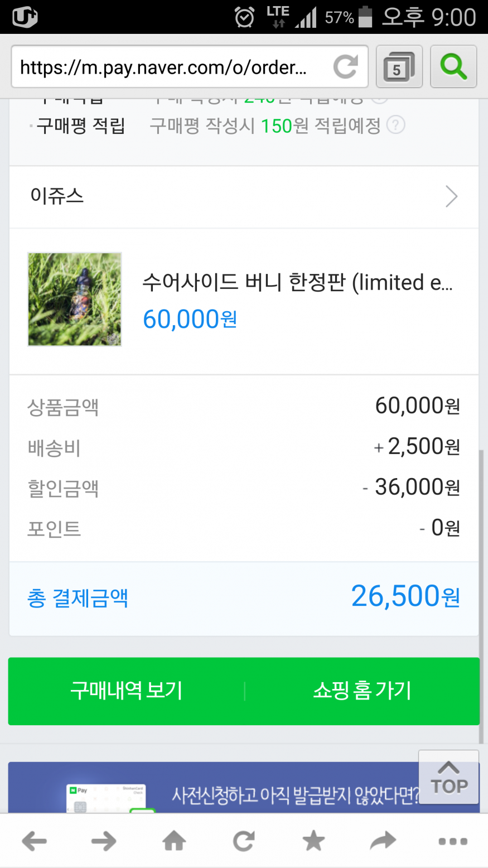The width and height of the screenshot is (488, 868).
Task: Tap the green search magnifier icon
Action: [x=453, y=67]
